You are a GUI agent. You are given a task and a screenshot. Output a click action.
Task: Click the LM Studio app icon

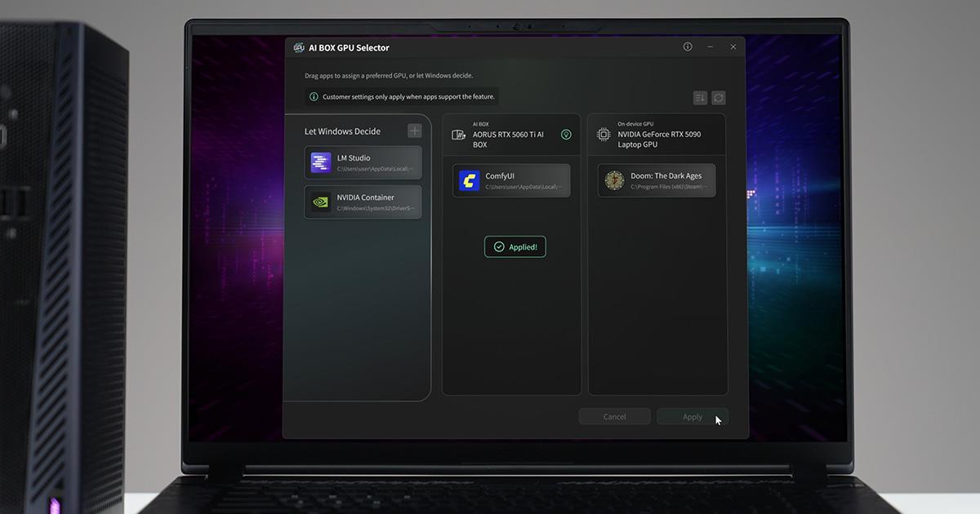321,162
